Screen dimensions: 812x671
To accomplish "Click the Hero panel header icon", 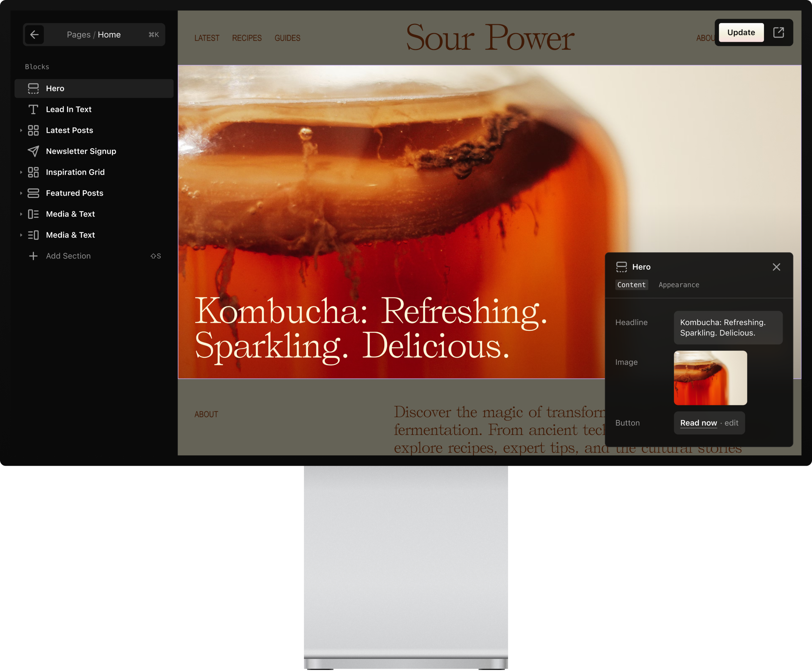I will (621, 267).
